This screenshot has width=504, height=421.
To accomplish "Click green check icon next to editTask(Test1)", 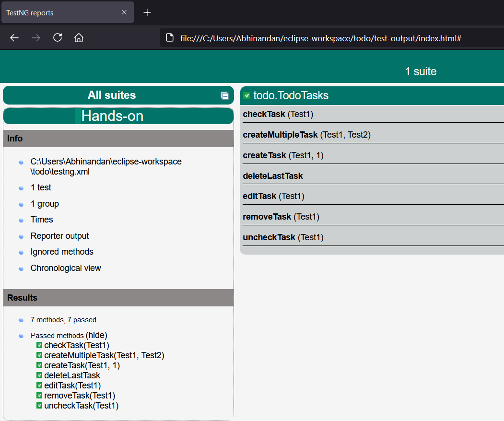I will click(39, 385).
